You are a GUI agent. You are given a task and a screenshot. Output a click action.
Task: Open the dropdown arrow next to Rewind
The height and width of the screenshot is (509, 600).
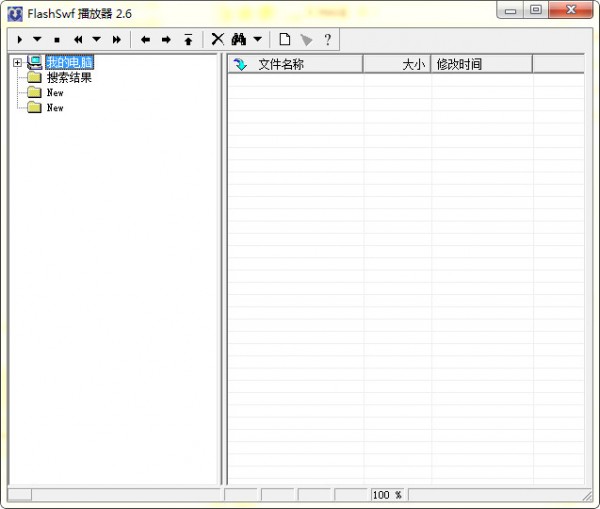point(96,39)
